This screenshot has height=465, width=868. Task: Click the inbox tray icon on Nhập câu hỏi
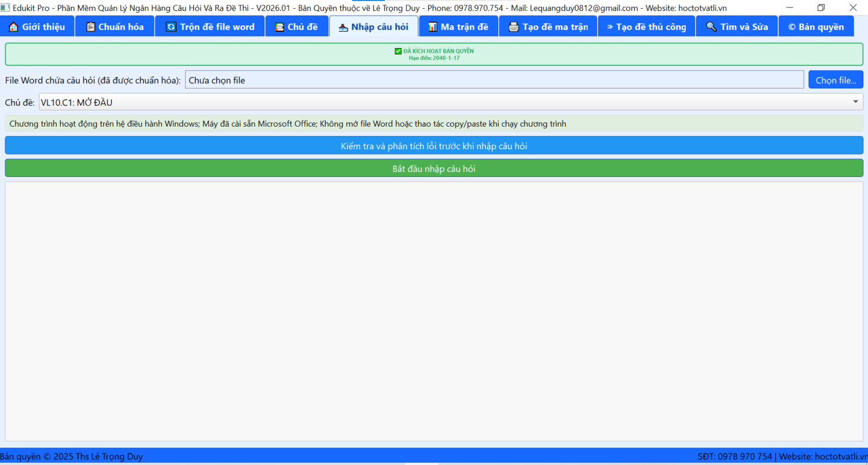(343, 27)
